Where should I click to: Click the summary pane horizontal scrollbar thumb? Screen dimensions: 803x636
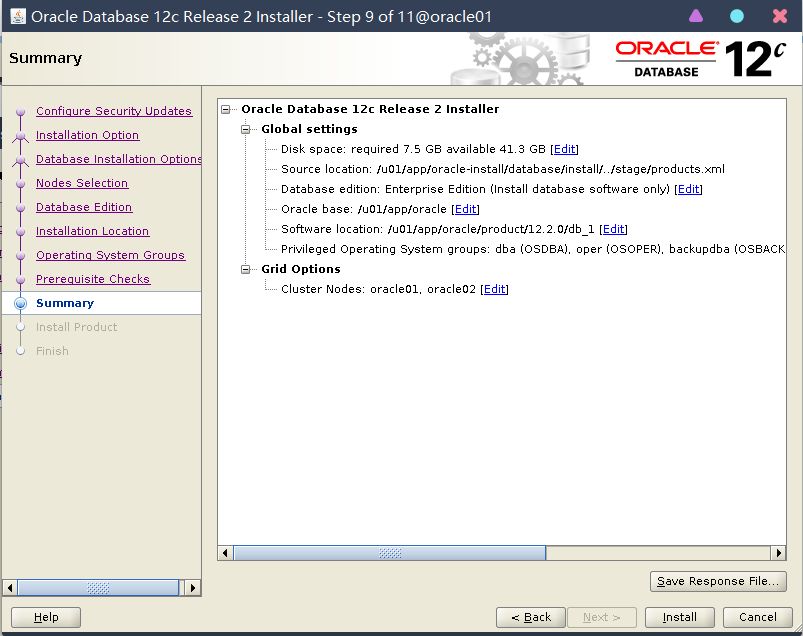[390, 553]
